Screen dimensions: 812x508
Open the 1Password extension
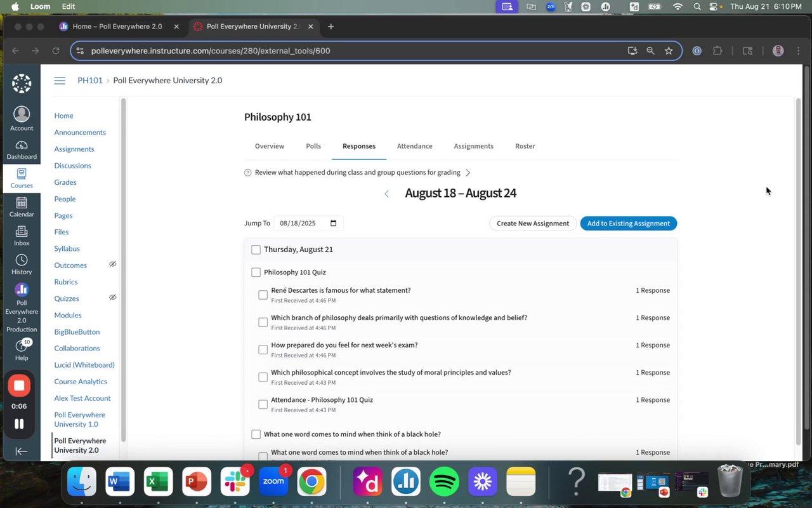pyautogui.click(x=697, y=51)
